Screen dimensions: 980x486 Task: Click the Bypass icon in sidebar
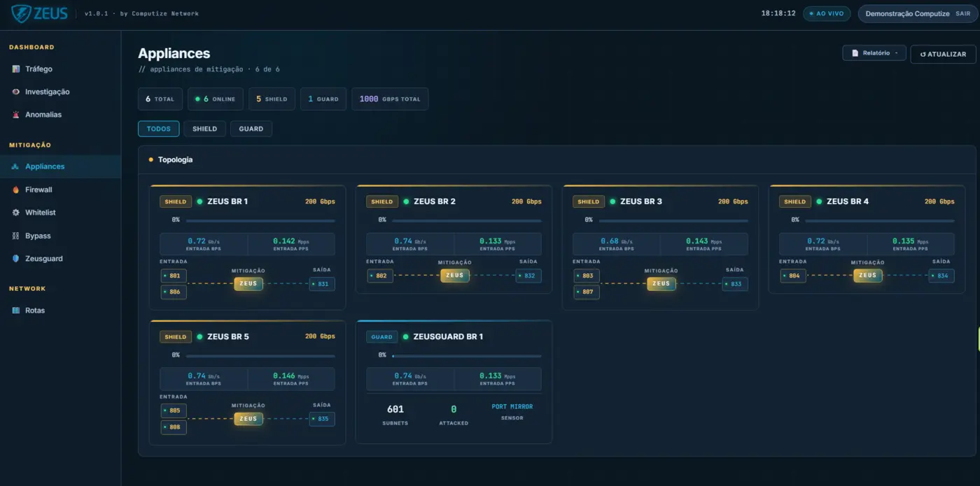(x=16, y=236)
